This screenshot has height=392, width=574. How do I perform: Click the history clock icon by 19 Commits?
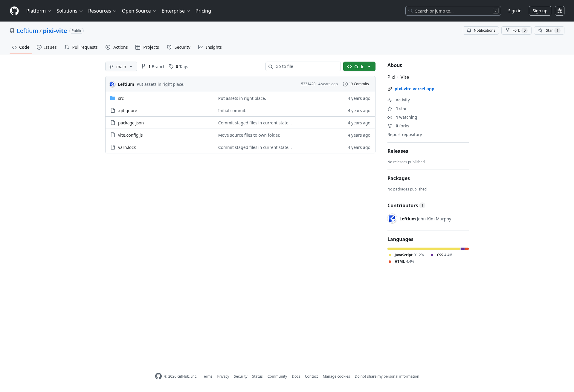(345, 84)
